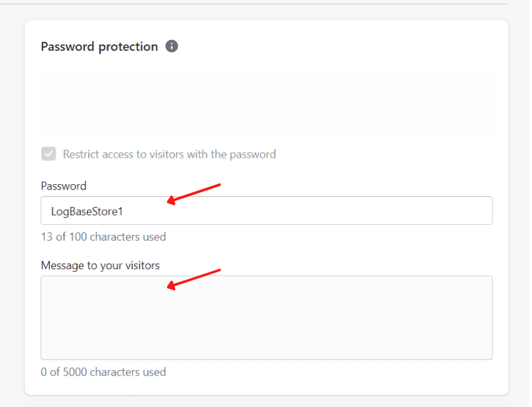Click the '0 of 5000 characters used' counter
Image resolution: width=532 pixels, height=407 pixels.
click(x=103, y=372)
